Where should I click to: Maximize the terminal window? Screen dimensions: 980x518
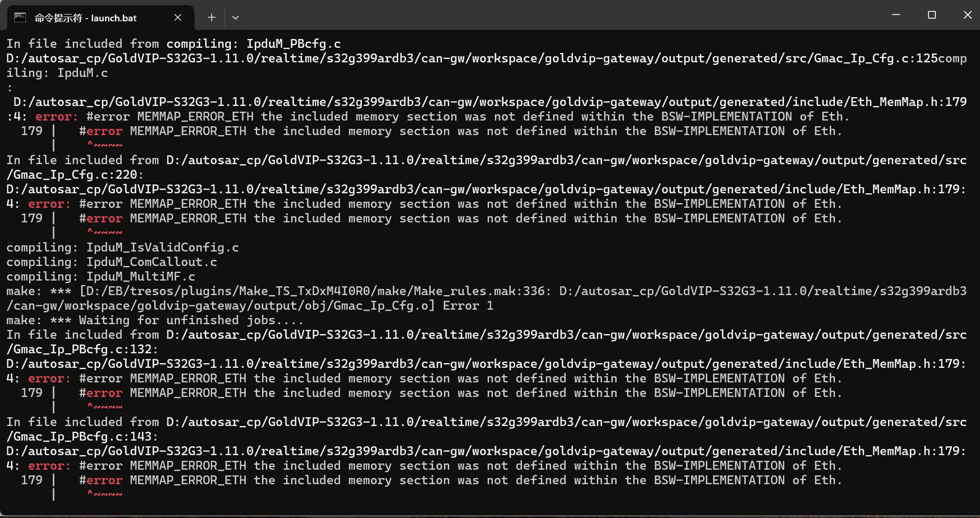click(932, 15)
